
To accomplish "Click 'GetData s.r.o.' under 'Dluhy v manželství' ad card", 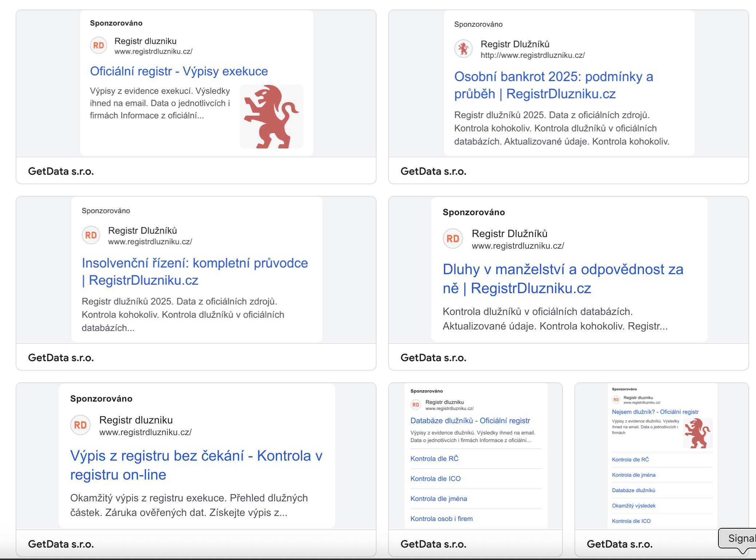I will 434,358.
